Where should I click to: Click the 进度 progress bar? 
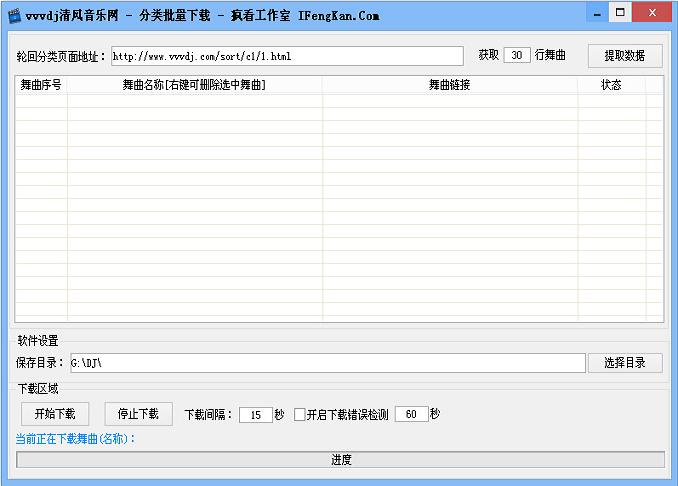pos(340,460)
